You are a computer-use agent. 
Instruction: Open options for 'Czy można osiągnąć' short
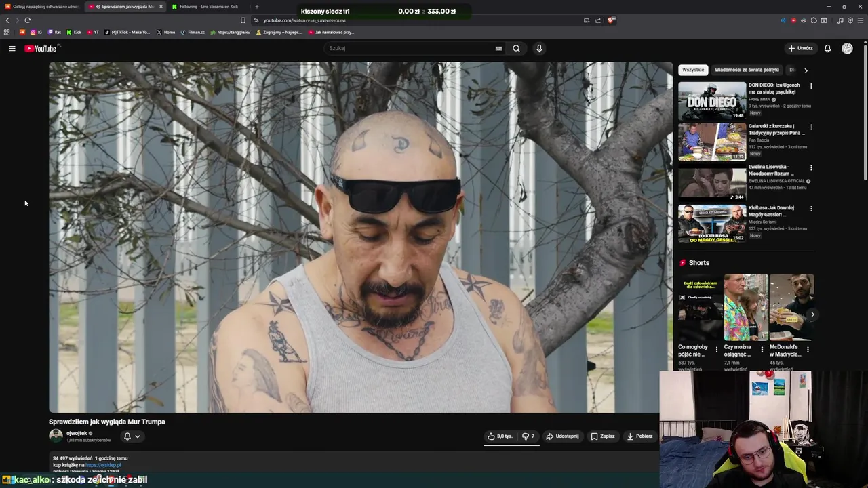(762, 350)
